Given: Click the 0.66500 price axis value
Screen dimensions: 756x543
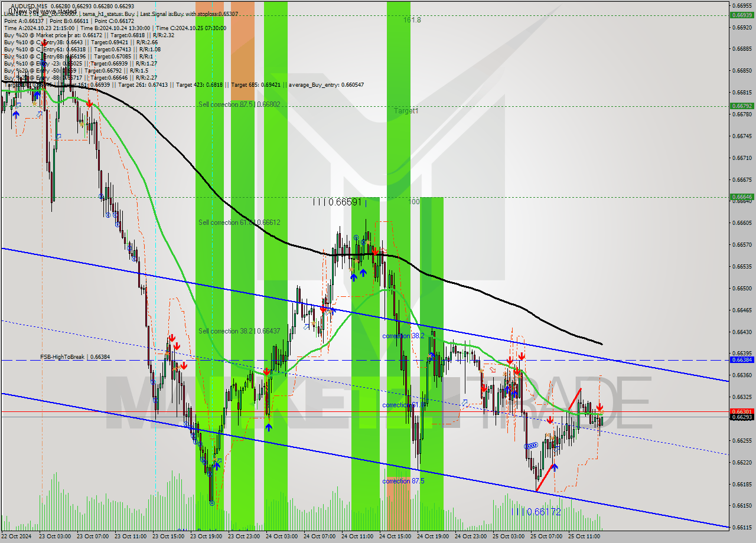Looking at the screenshot, I should (742, 289).
